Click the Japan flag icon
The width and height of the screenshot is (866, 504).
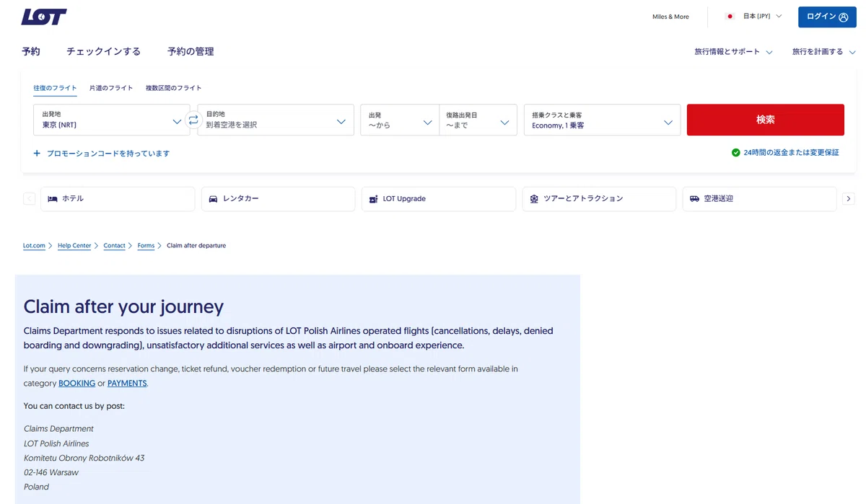point(730,16)
